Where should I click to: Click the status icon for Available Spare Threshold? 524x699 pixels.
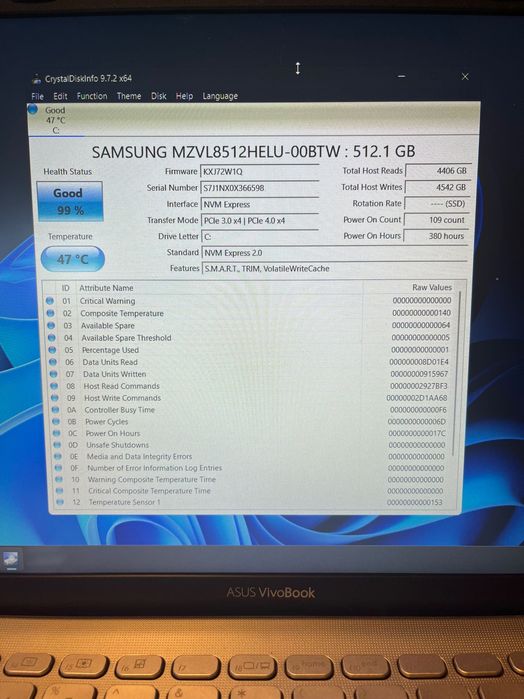(x=52, y=338)
